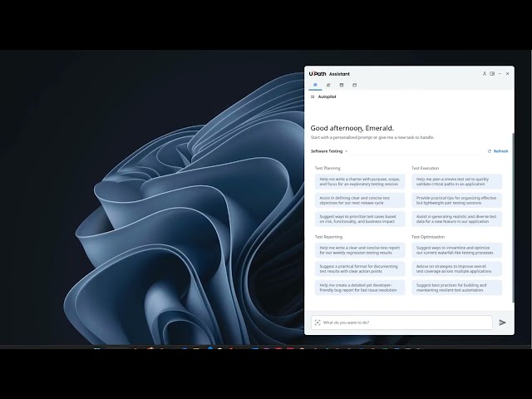Click the 'Test Execution' heading text
532x399 pixels.
point(425,168)
